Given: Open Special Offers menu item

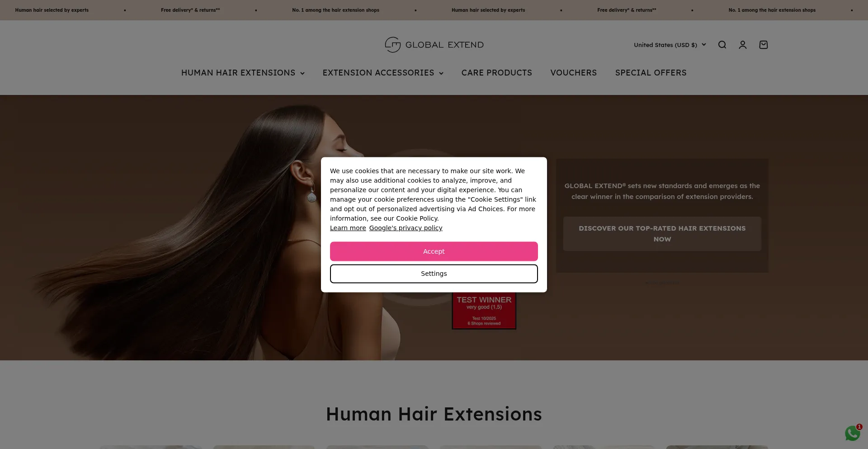Looking at the screenshot, I should click(x=651, y=73).
